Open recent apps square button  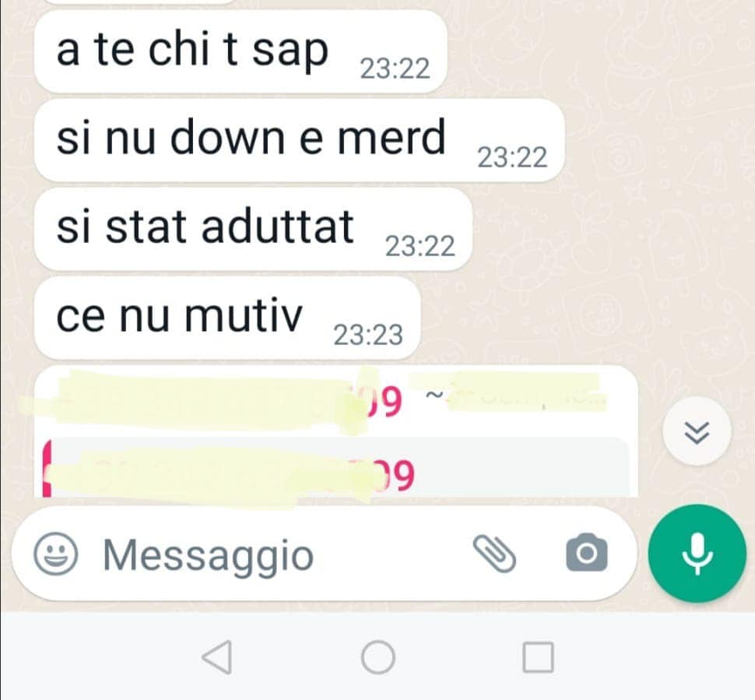point(538,657)
